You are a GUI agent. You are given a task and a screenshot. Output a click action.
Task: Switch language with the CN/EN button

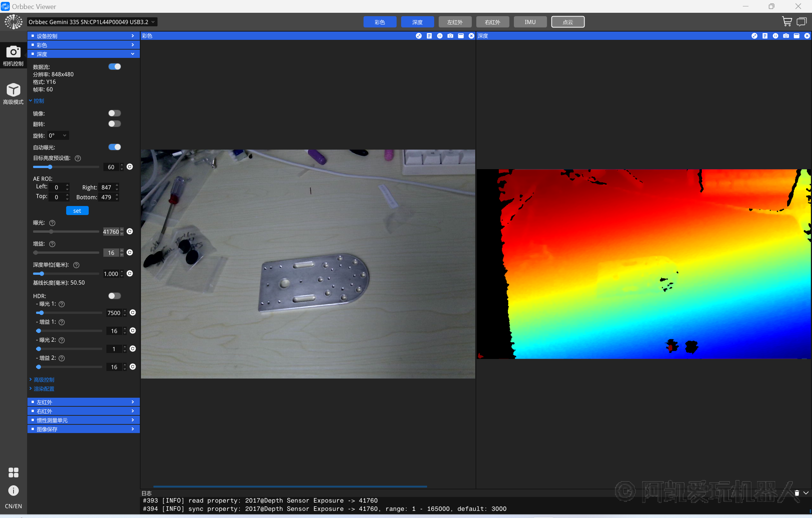pyautogui.click(x=13, y=506)
